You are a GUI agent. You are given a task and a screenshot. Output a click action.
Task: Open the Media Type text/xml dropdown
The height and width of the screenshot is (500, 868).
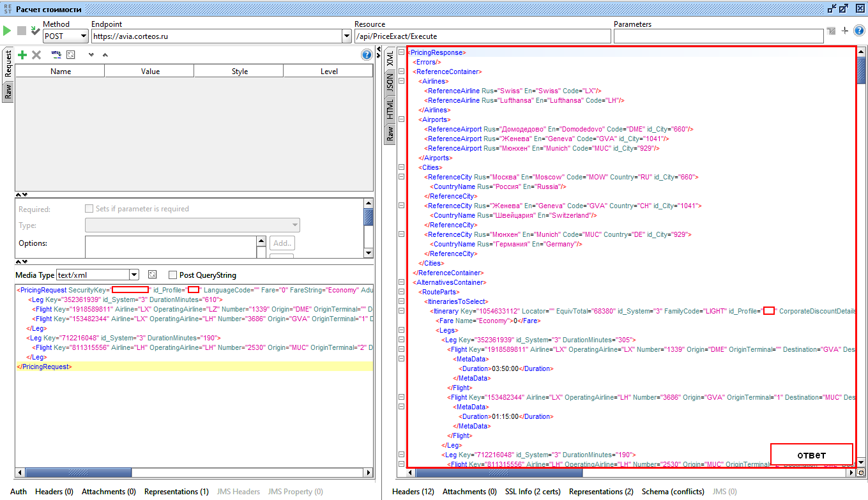[x=133, y=275]
